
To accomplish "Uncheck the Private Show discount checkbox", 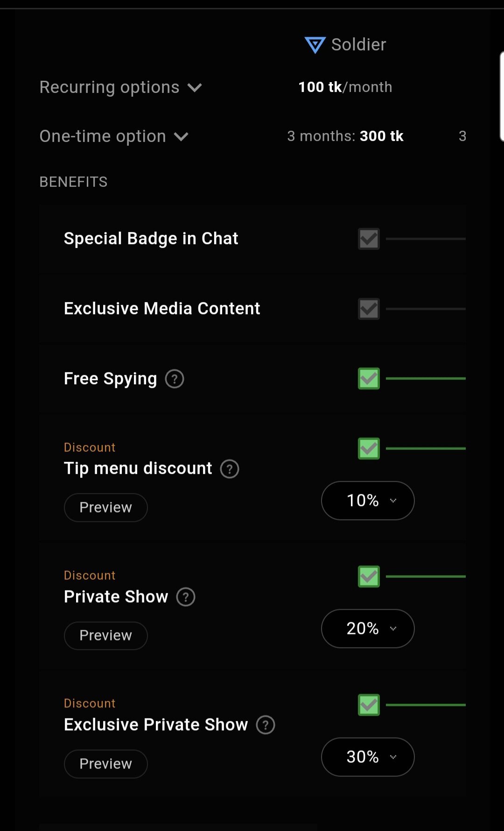I will coord(369,576).
